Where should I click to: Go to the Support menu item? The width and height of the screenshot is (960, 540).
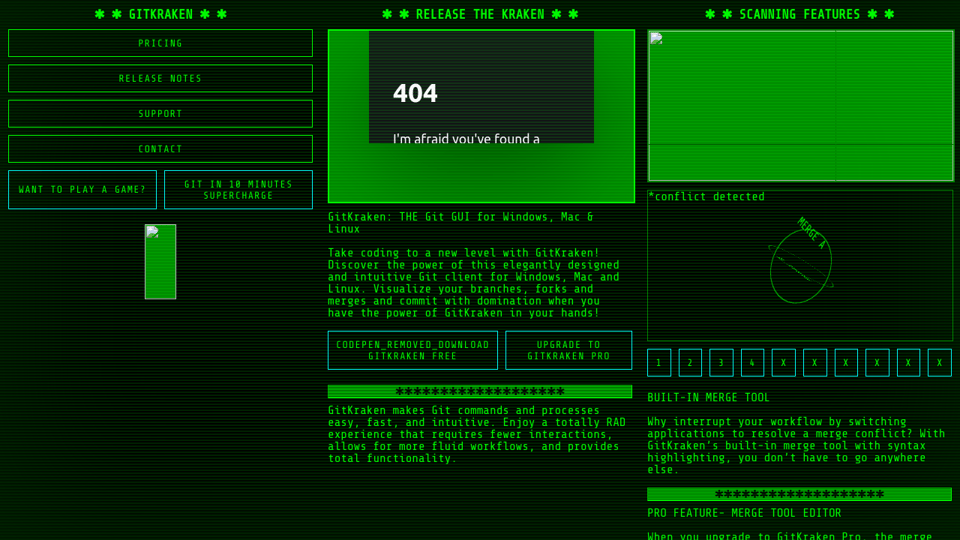coord(160,114)
